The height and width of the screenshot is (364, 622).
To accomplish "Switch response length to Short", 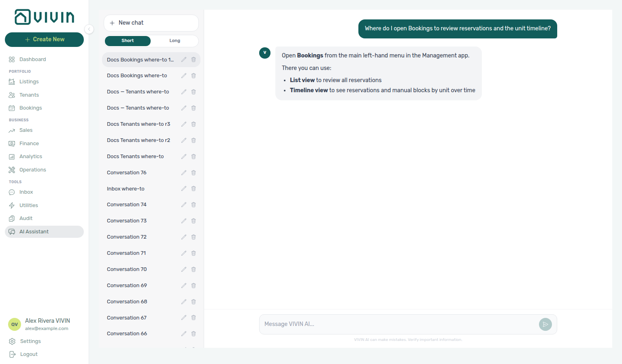I will (x=128, y=41).
